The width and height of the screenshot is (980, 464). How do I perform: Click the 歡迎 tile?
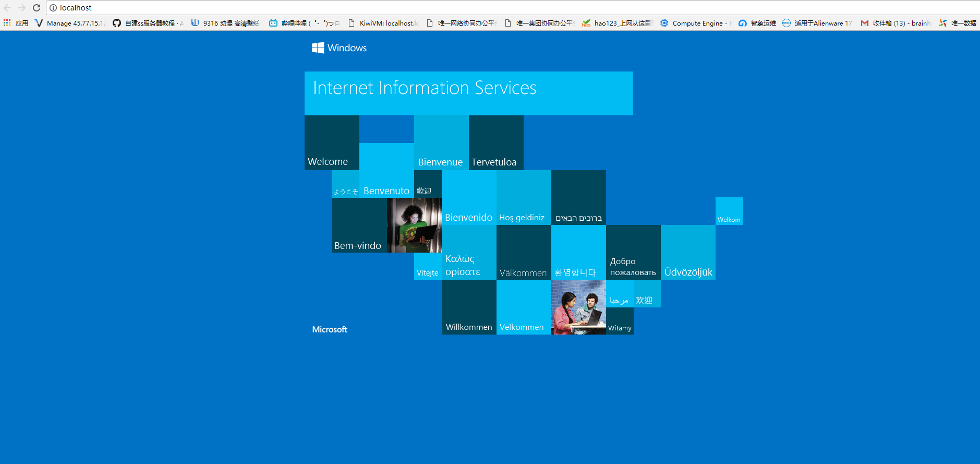(x=428, y=184)
